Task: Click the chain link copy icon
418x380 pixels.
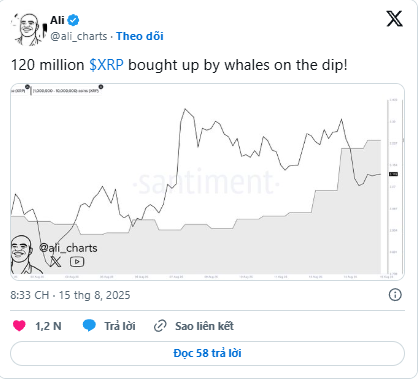Action: [160, 326]
